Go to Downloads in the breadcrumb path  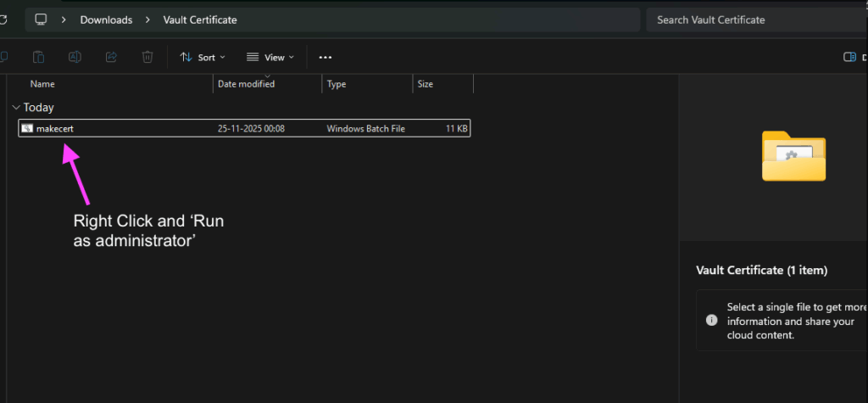click(x=106, y=20)
